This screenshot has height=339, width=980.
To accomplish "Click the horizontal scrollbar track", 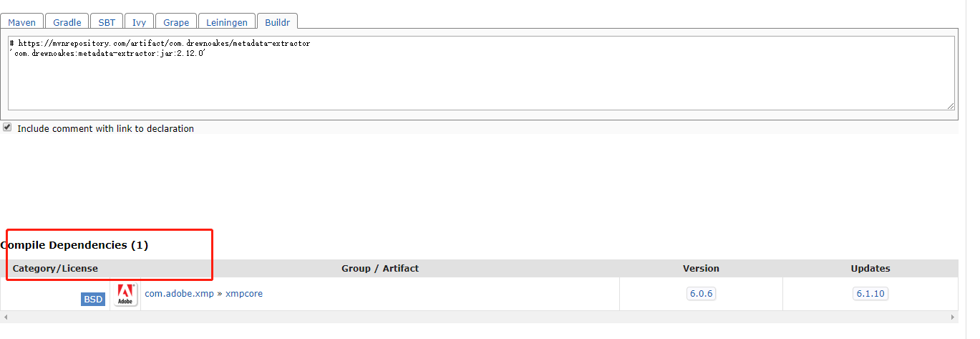I will tap(479, 317).
